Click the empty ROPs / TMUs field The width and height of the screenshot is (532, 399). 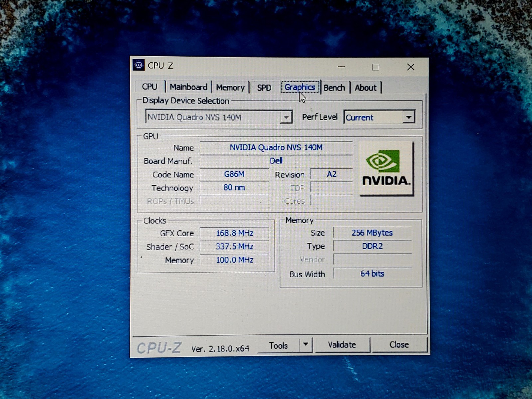(234, 200)
